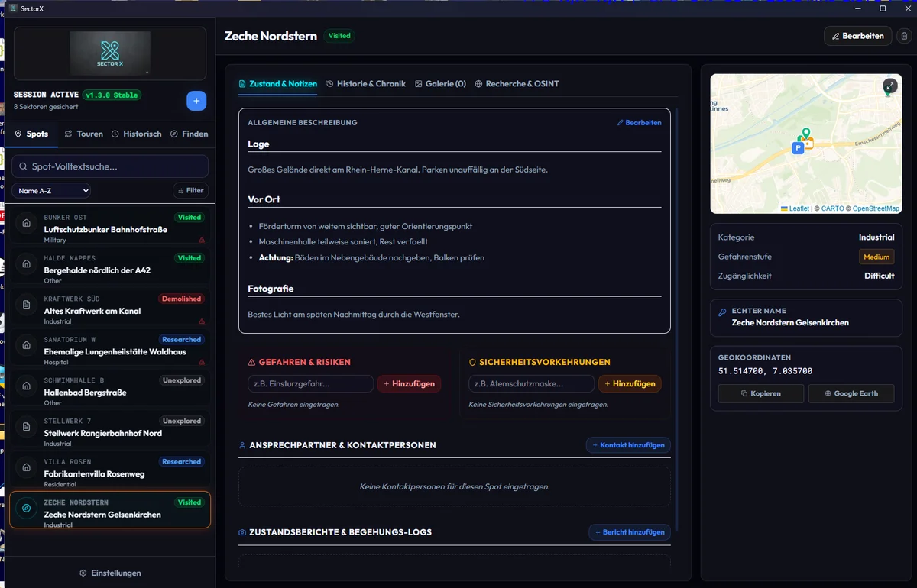Open the Historisch tab in the sidebar
Viewport: 917px width, 588px height.
[x=137, y=134]
